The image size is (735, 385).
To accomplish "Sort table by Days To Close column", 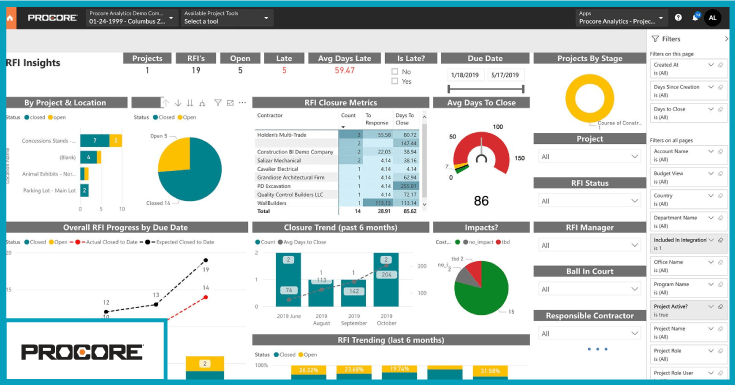I will coord(405,119).
